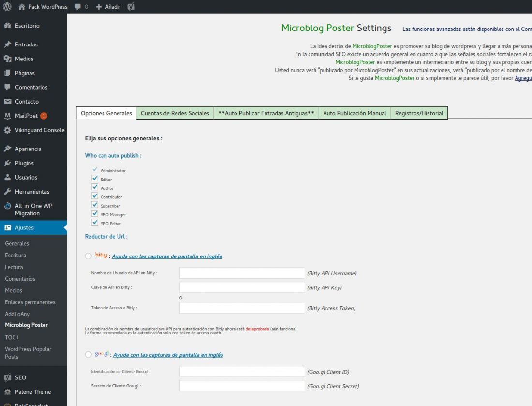Click the Páginas pages icon

[x=7, y=73]
